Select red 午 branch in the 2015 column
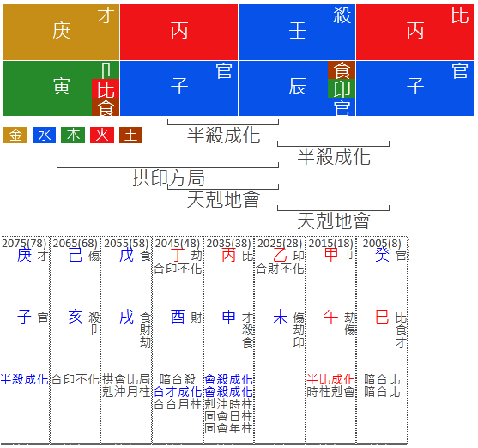Screen dimensions: 478x448 pos(331,317)
